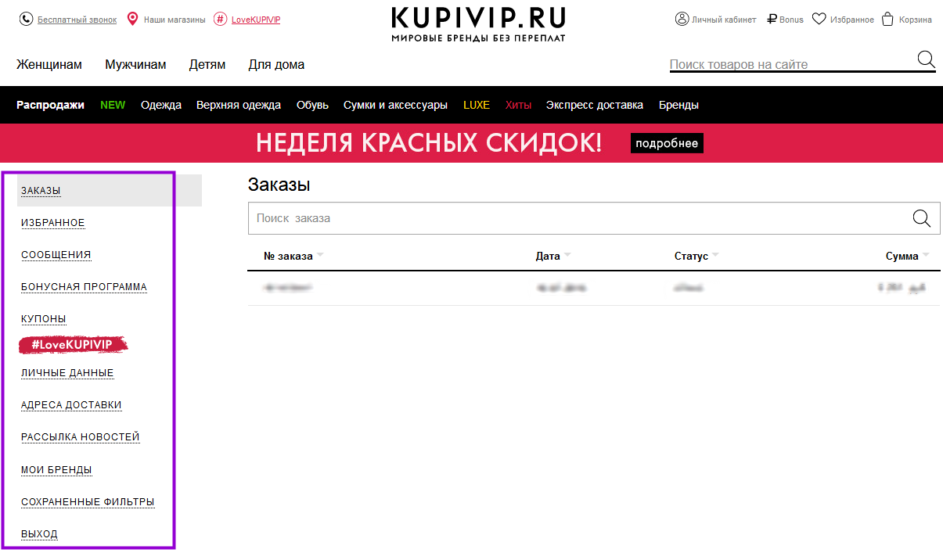Click the red #LoveKUPIVIP sidebar badge
This screenshot has height=560, width=943.
73,345
